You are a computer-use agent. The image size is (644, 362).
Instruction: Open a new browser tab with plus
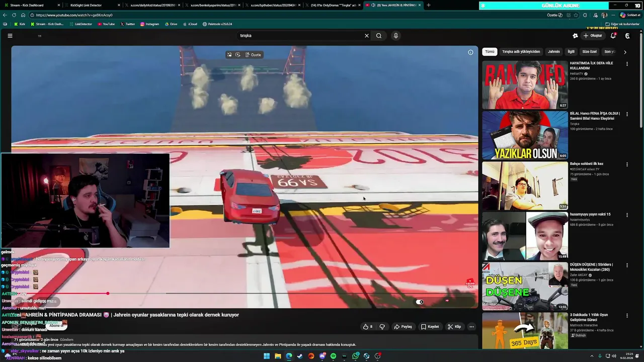429,5
